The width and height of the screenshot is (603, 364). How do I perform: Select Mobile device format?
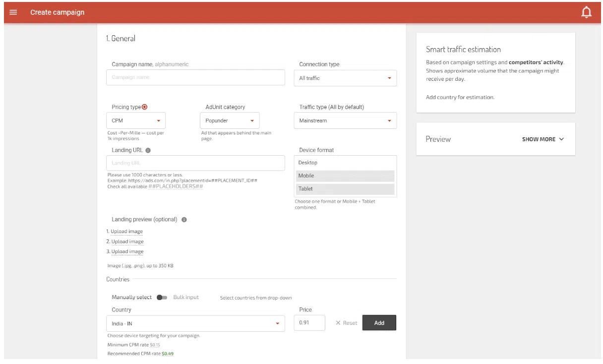point(345,176)
